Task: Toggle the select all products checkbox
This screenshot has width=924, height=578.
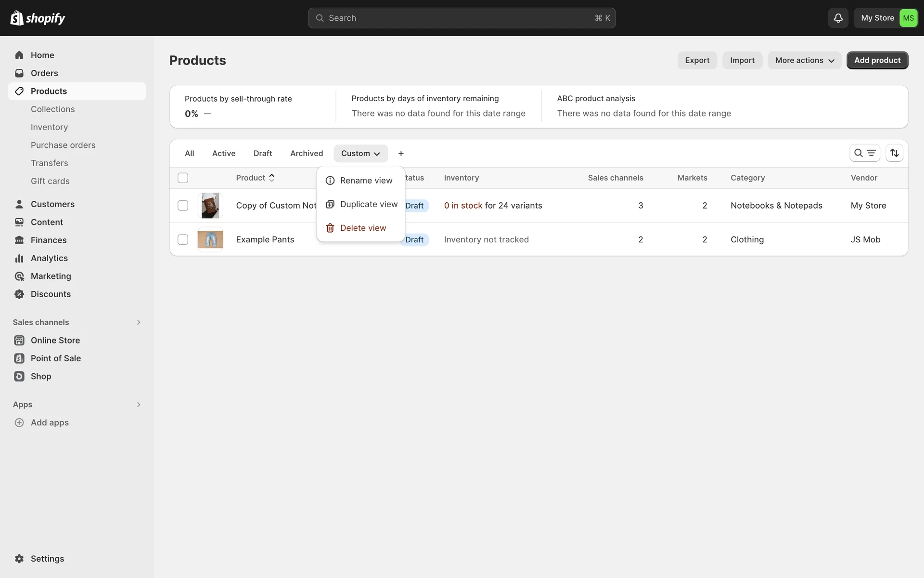Action: (x=183, y=178)
